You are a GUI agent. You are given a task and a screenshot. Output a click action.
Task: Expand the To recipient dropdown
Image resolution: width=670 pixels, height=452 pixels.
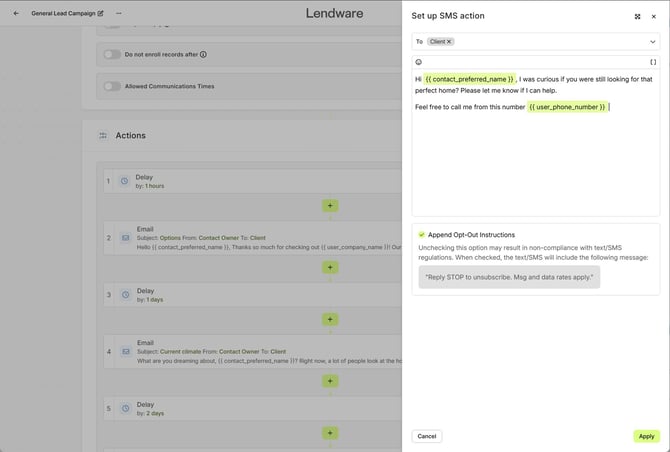click(653, 42)
